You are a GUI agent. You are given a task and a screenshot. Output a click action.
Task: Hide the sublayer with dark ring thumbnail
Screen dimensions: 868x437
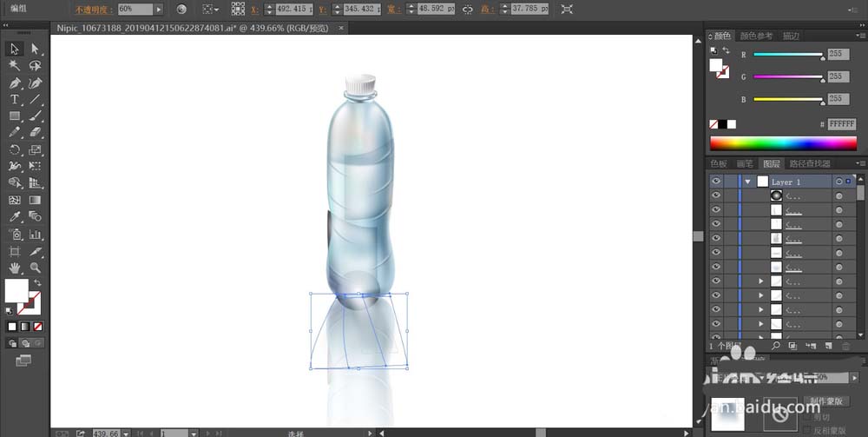[x=716, y=195]
